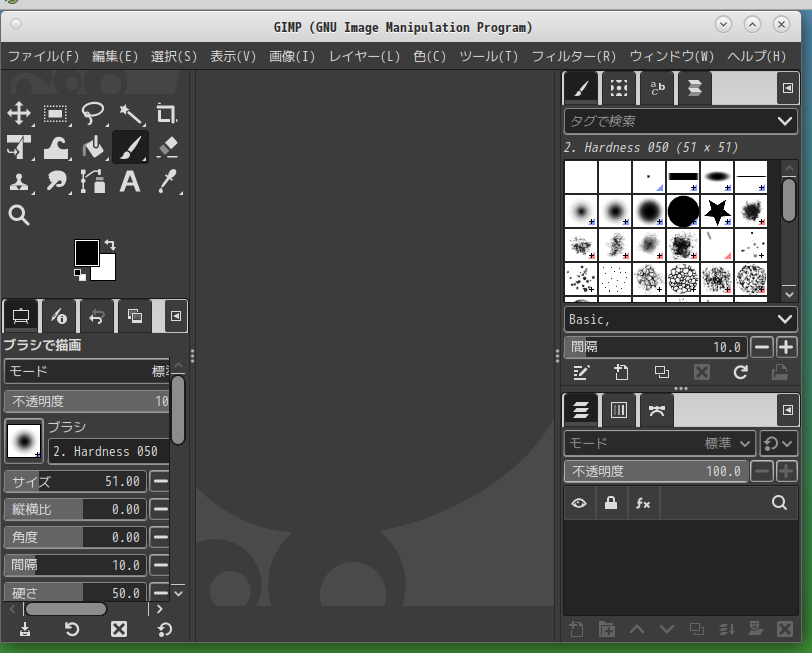Switch to the Channels tab
Screen dimensions: 812x653
[x=619, y=410]
